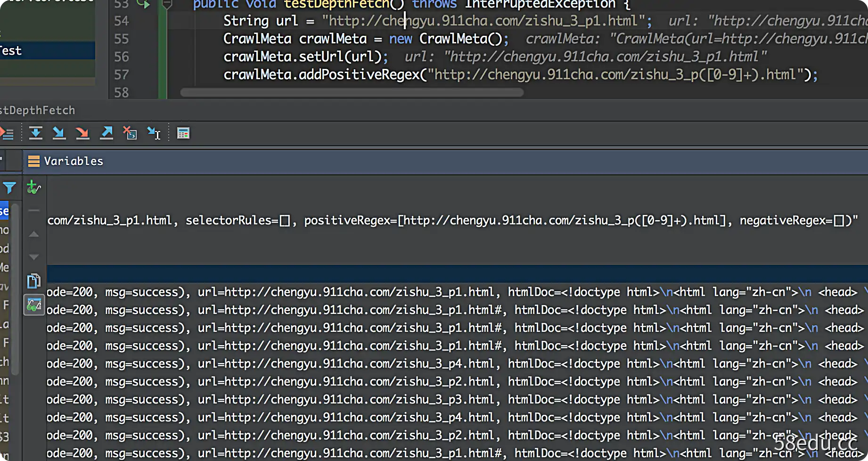
Task: Click 'new CrawlMeta()' code on line 55
Action: pos(449,39)
